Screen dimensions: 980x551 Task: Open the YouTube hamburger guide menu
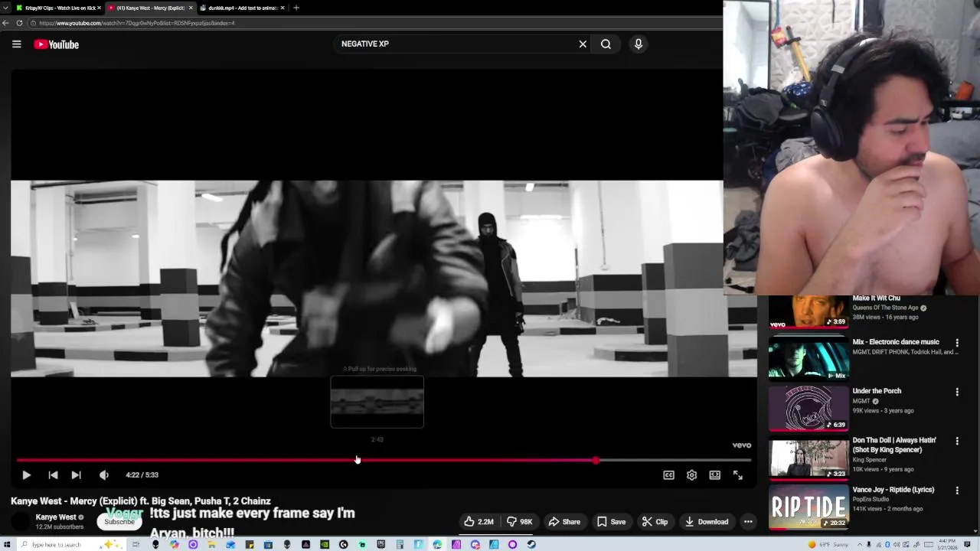pyautogui.click(x=16, y=44)
